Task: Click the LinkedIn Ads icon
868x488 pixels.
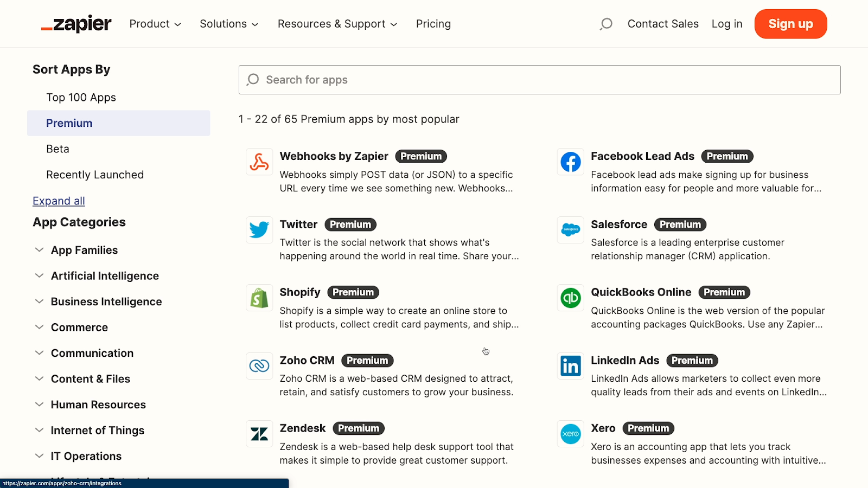Action: 571,366
